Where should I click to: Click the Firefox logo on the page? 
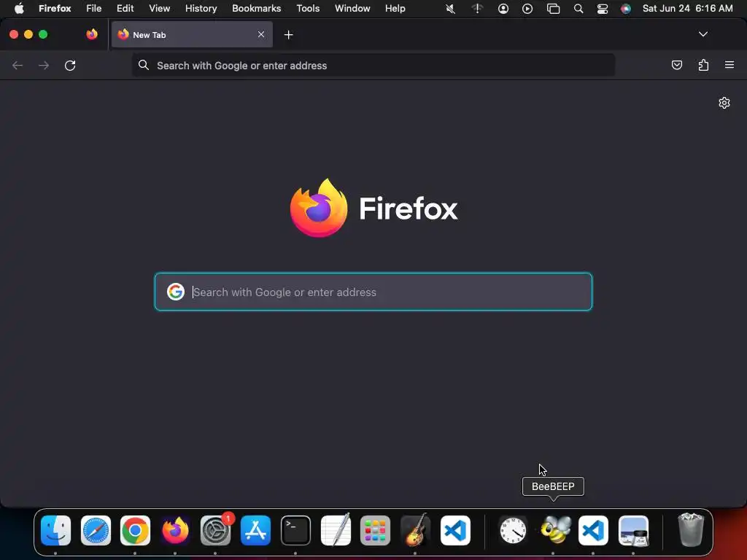point(319,208)
